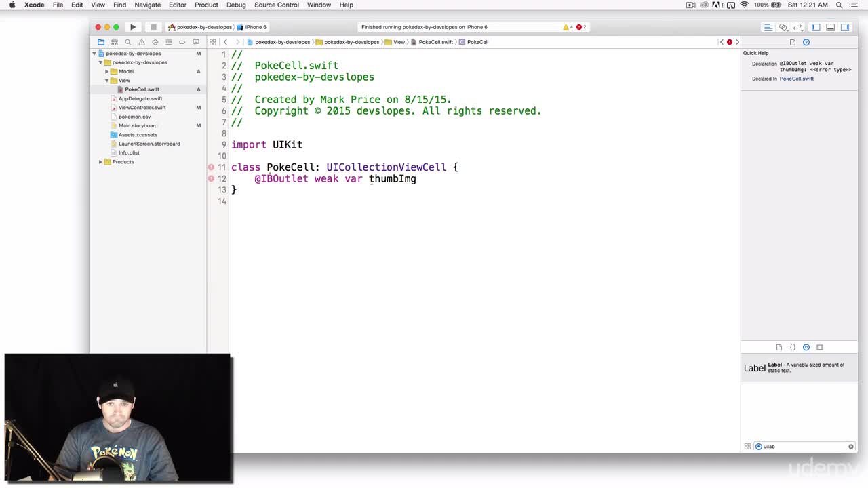The image size is (868, 488).
Task: Show the Object library
Action: (806, 347)
